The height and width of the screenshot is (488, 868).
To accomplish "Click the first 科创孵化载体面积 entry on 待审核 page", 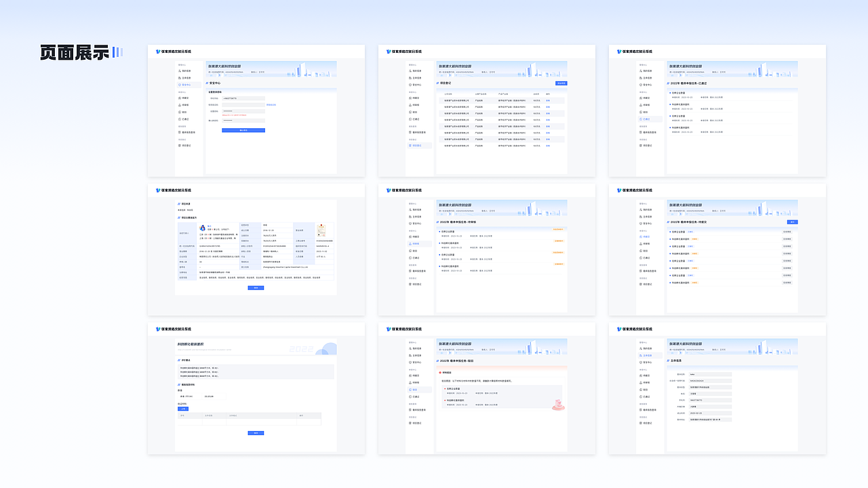I will click(x=450, y=243).
